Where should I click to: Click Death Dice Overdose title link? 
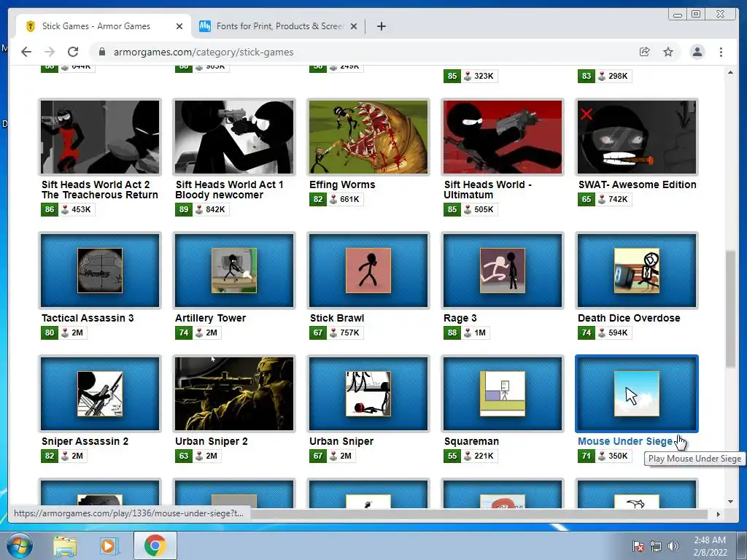629,318
